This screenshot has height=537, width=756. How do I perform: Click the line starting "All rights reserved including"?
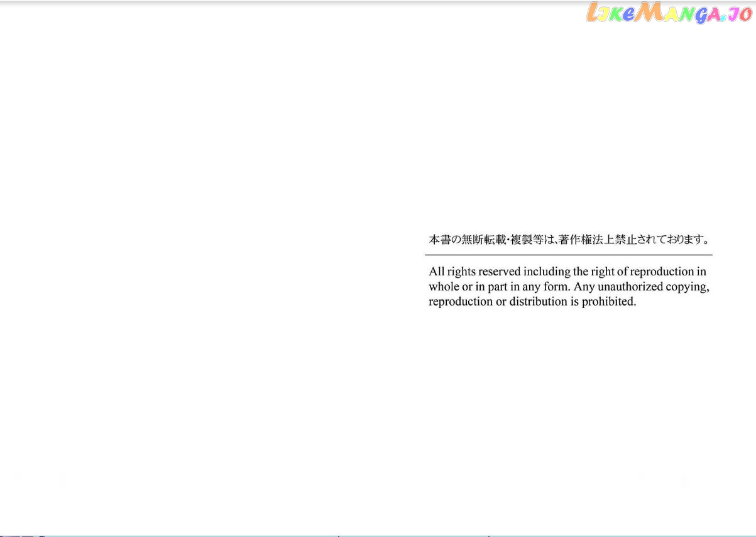tap(567, 272)
